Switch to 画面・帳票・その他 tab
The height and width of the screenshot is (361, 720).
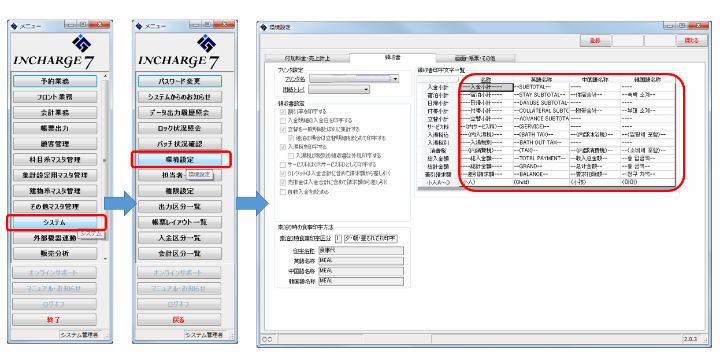(475, 58)
